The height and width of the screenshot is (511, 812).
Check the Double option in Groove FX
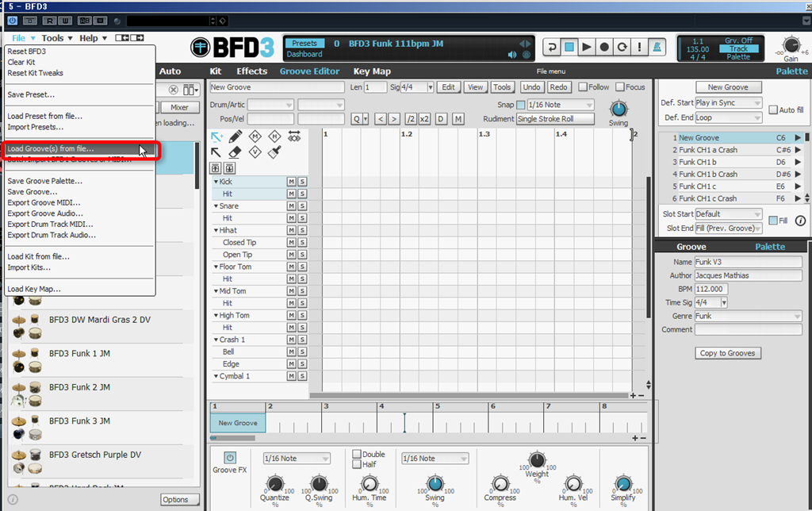pyautogui.click(x=357, y=454)
